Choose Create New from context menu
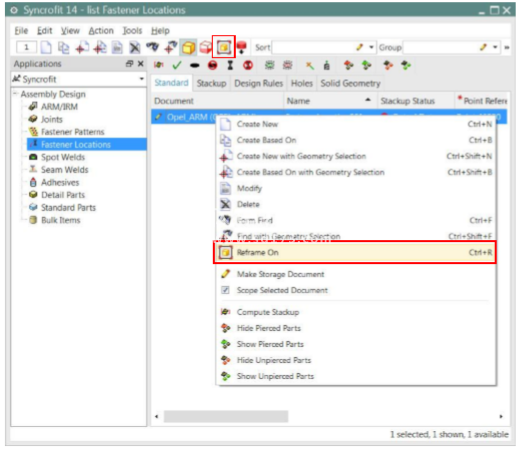The height and width of the screenshot is (450, 516). [356, 124]
